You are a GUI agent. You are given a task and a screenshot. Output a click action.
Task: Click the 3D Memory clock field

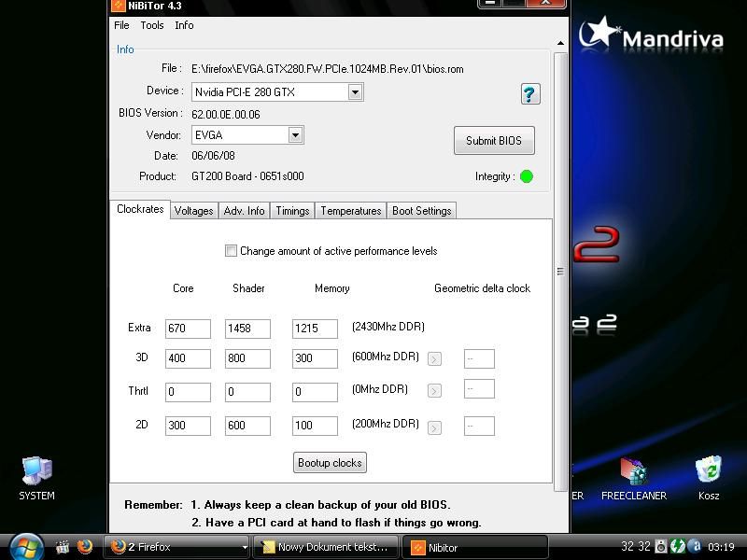[315, 358]
